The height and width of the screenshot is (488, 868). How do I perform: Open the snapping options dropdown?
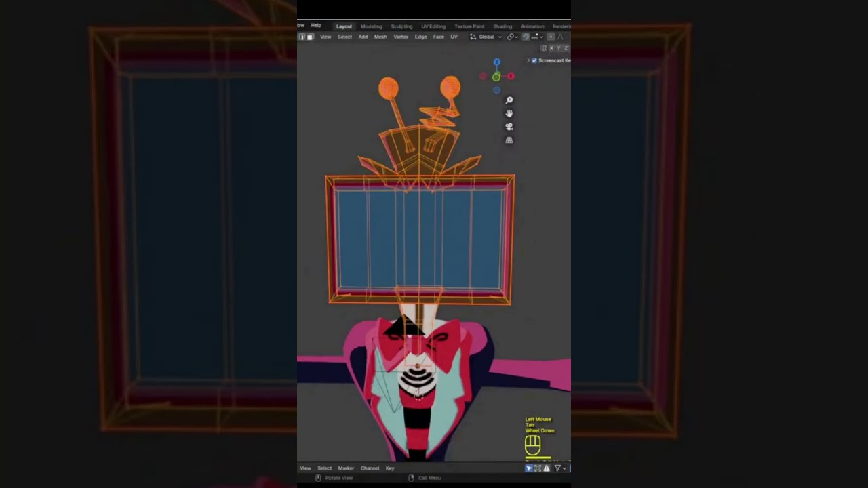click(537, 37)
